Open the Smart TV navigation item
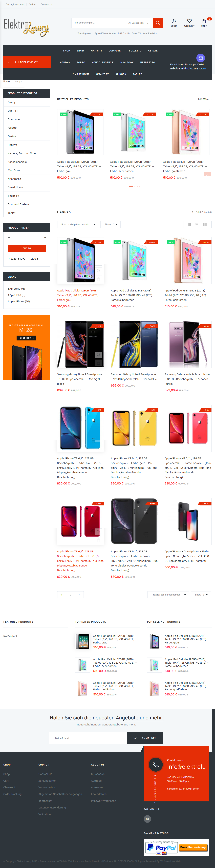 [102, 74]
